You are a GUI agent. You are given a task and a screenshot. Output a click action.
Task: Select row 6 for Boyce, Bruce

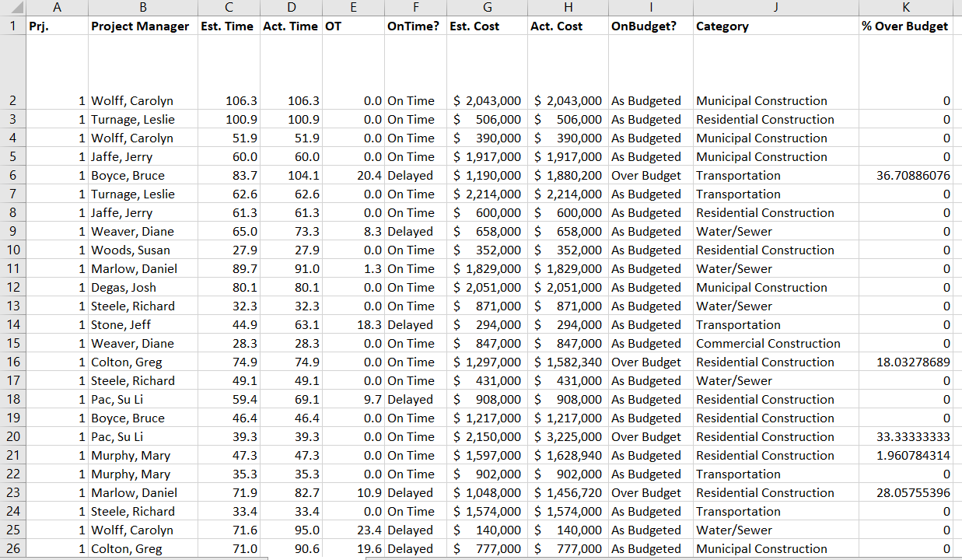tap(12, 175)
